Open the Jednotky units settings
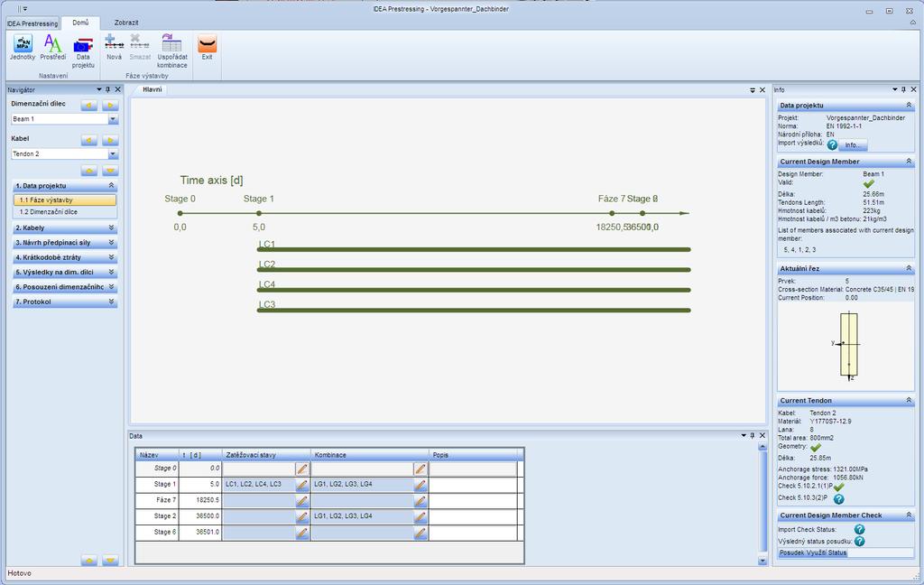Image resolution: width=924 pixels, height=585 pixels. tap(23, 47)
